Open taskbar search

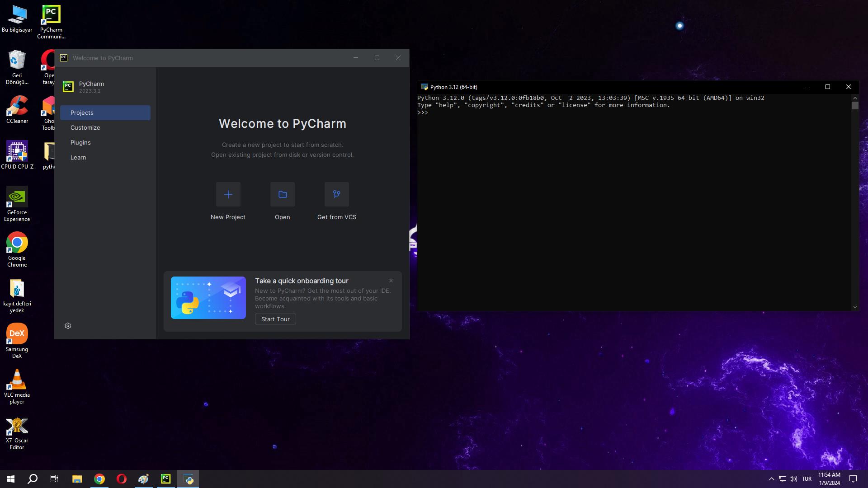pyautogui.click(x=33, y=479)
